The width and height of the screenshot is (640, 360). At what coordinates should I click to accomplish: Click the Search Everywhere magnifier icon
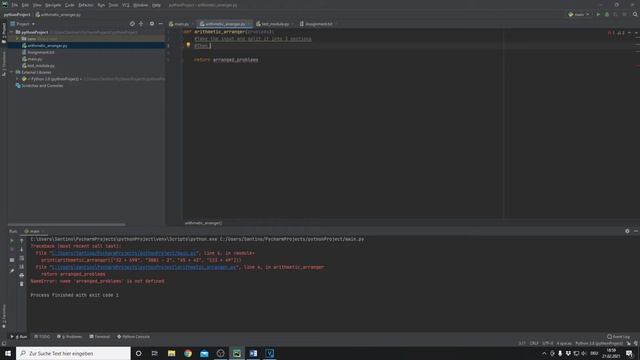[635, 14]
